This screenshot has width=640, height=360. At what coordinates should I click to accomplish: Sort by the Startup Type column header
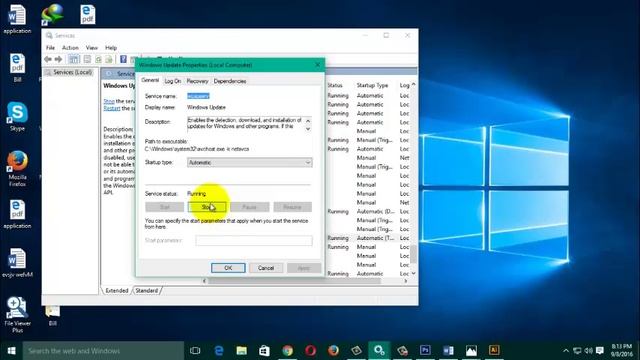[x=372, y=85]
